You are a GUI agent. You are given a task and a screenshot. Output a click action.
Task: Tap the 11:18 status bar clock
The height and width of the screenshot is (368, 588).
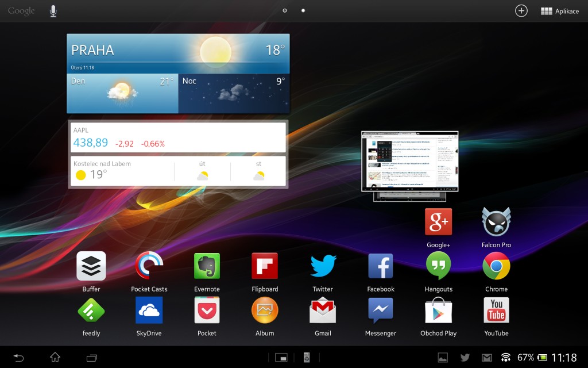click(x=564, y=358)
